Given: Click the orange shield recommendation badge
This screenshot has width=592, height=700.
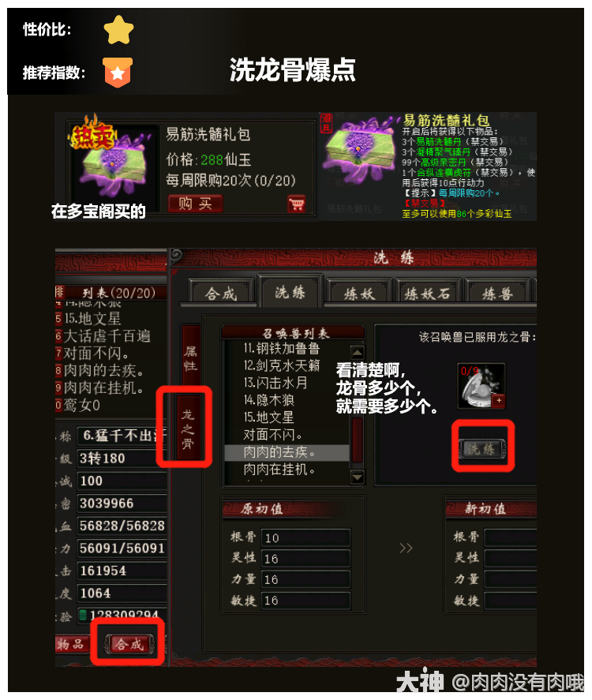Looking at the screenshot, I should pyautogui.click(x=118, y=73).
